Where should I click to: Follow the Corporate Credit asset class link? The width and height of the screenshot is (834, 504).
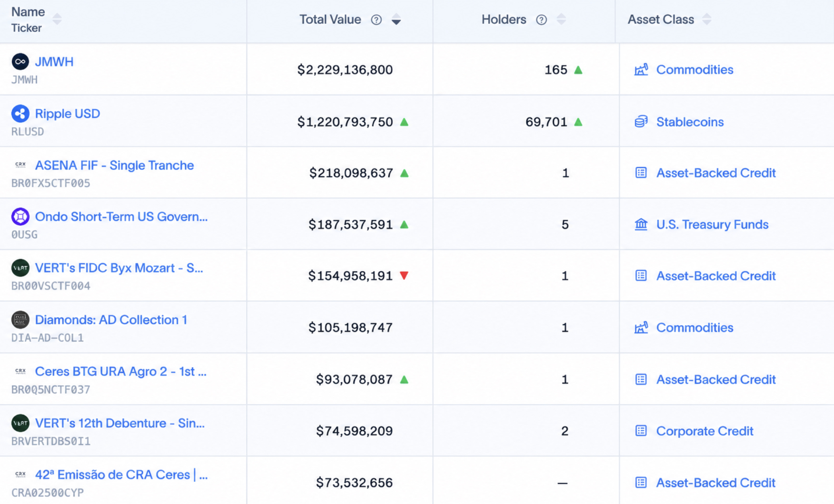[x=705, y=431]
